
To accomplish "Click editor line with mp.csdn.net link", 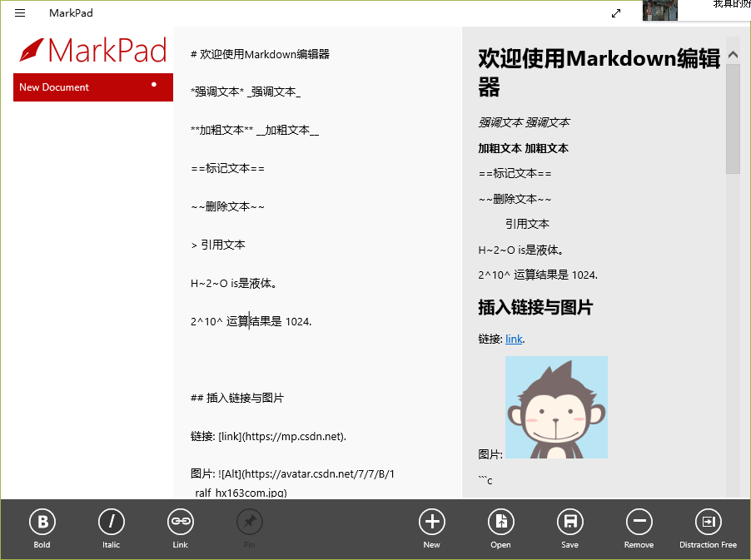I will [268, 436].
